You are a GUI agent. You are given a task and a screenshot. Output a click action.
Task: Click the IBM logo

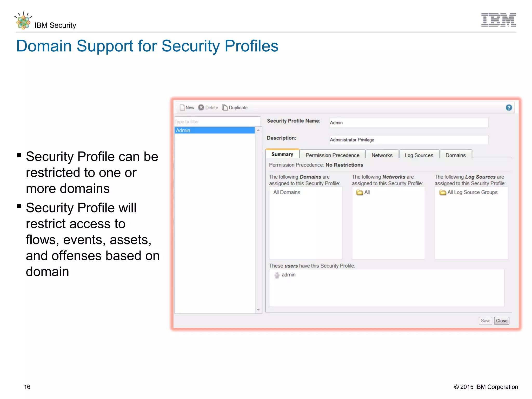tap(498, 19)
